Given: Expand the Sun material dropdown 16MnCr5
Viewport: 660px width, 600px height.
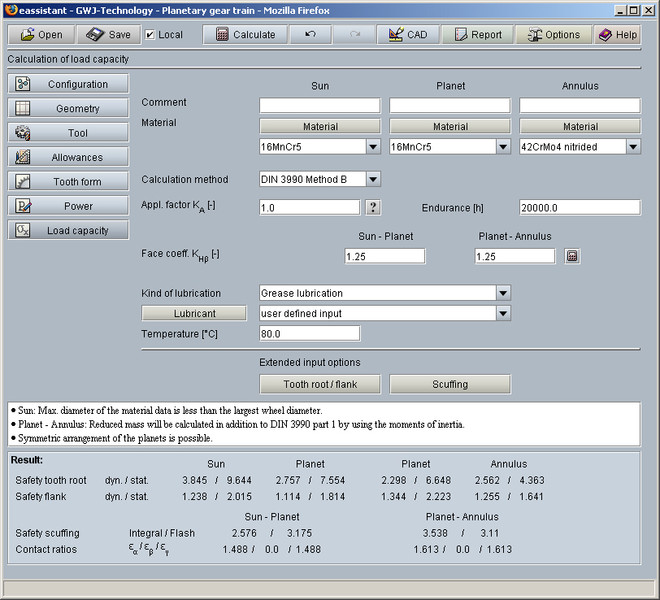Looking at the screenshot, I should pos(373,146).
